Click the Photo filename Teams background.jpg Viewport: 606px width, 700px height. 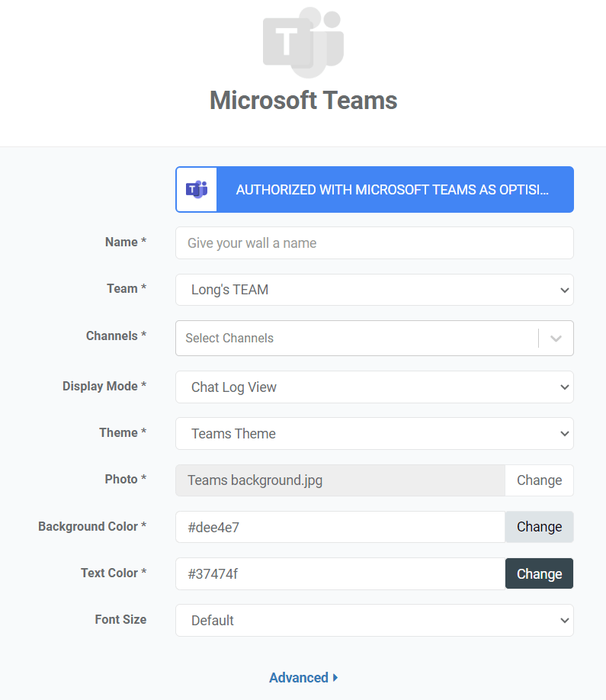pyautogui.click(x=255, y=480)
